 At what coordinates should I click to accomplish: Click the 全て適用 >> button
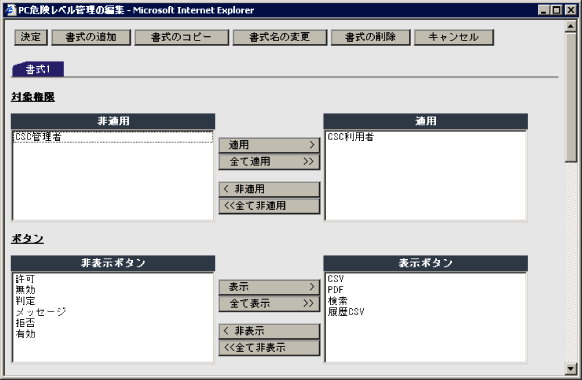[269, 161]
